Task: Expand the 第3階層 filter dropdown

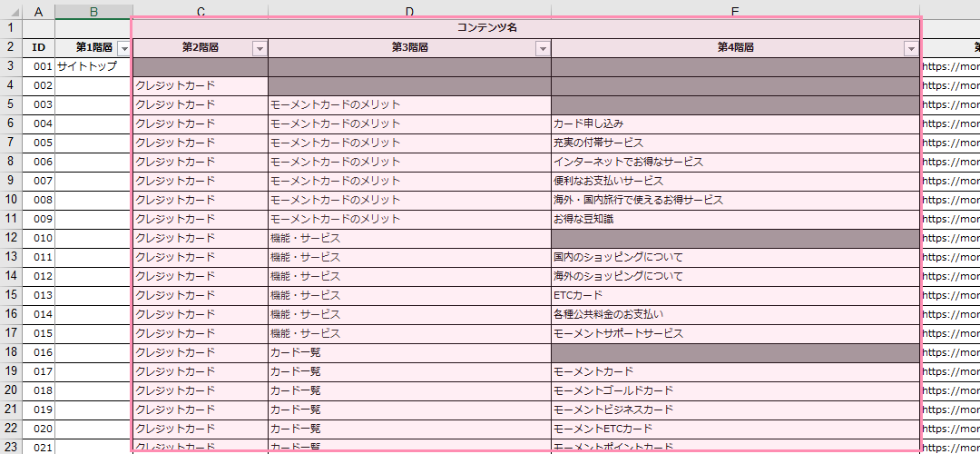Action: [543, 48]
